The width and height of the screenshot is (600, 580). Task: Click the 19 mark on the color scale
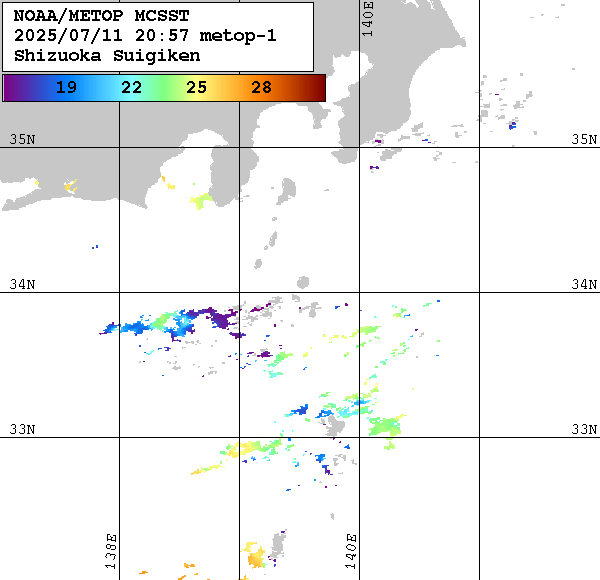click(66, 88)
